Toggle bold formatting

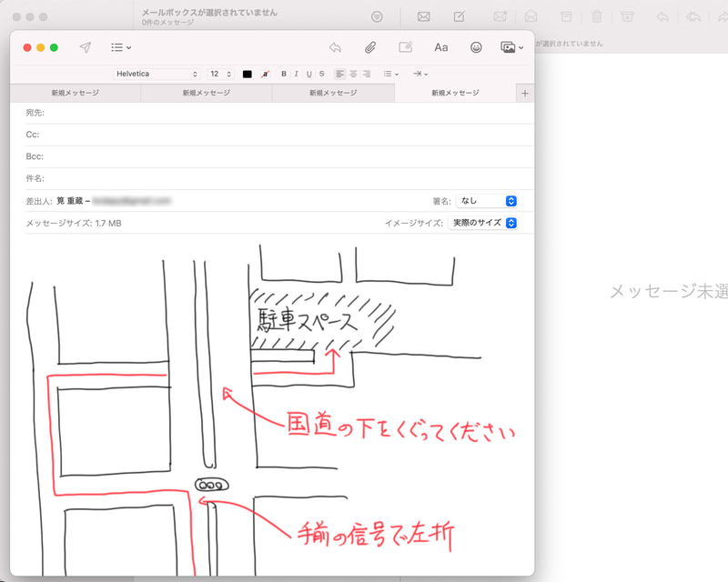(283, 74)
